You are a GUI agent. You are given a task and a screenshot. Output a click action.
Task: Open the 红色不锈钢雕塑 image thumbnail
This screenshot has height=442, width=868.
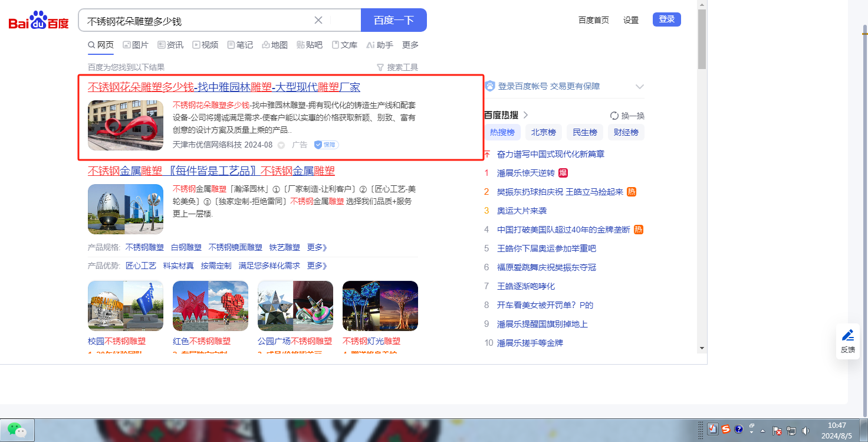click(x=211, y=306)
